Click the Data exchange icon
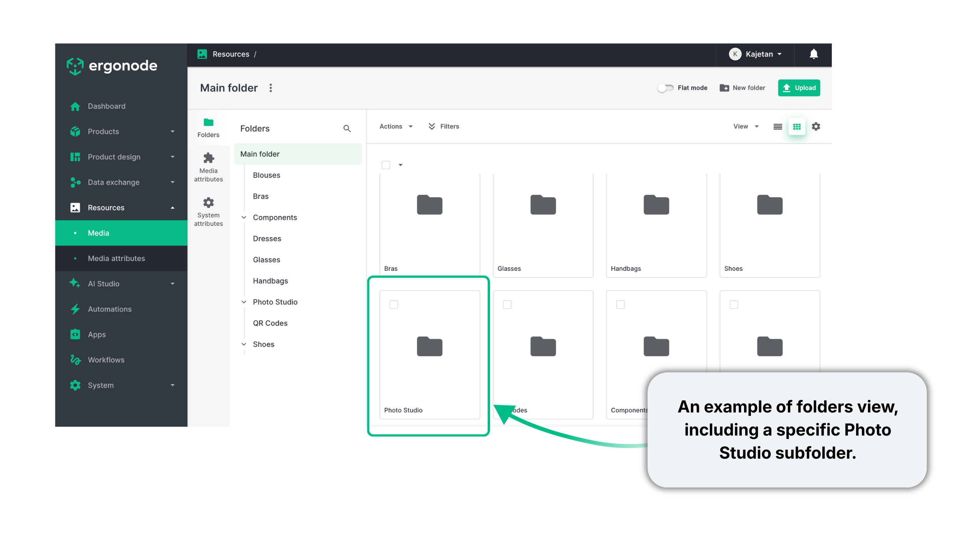The width and height of the screenshot is (980, 551). 75,182
